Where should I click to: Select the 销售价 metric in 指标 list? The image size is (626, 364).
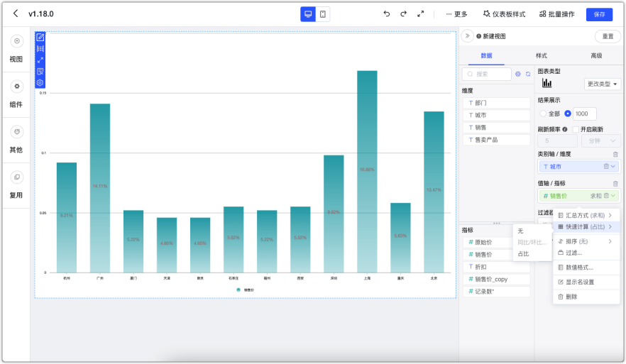click(488, 255)
